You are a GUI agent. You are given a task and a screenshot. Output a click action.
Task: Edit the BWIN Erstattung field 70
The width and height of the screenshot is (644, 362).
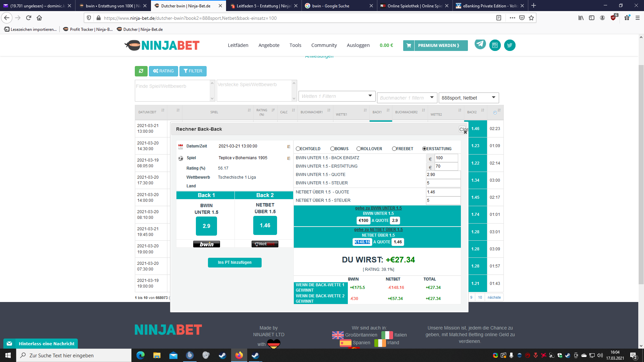(446, 166)
